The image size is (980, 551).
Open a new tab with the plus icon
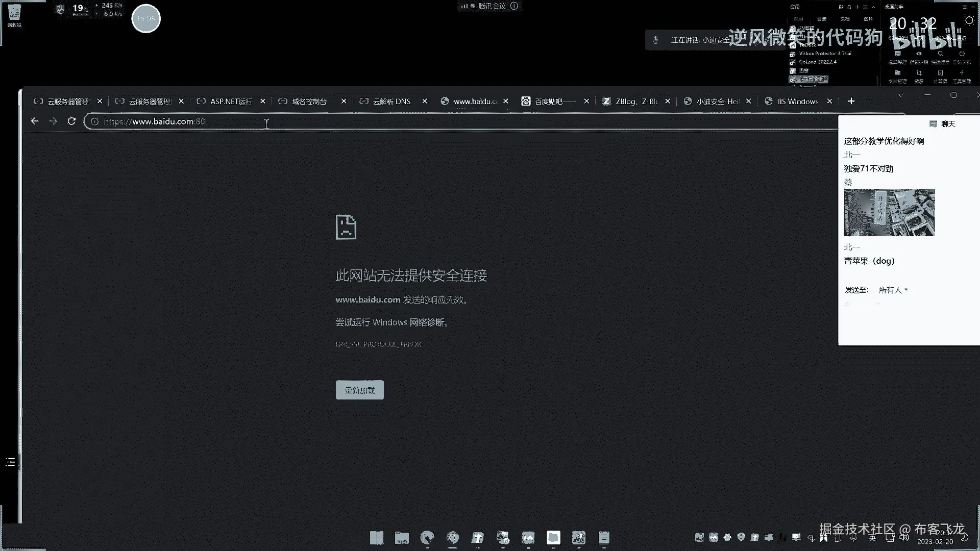851,101
